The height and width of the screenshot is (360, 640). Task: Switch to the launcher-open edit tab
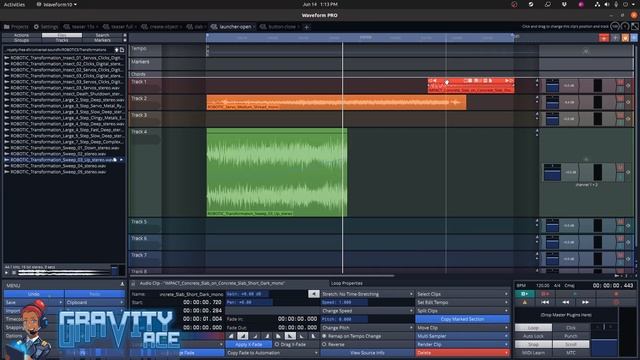(x=233, y=27)
